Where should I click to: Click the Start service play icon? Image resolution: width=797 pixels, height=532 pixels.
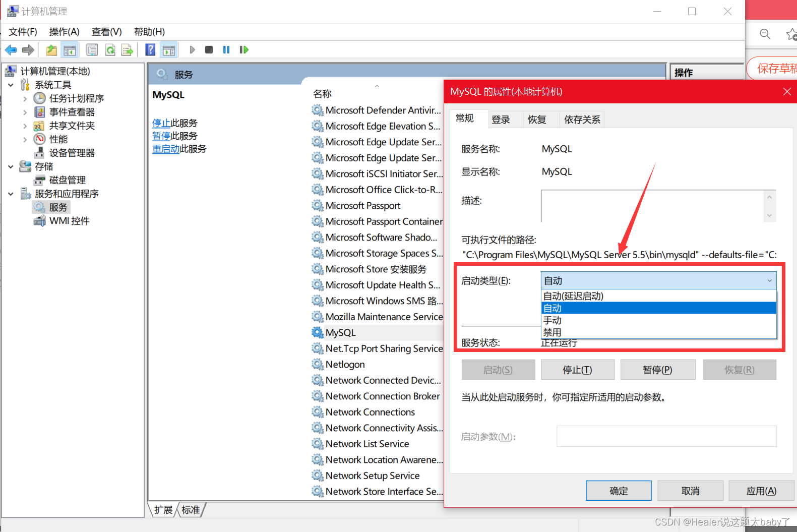(x=192, y=50)
